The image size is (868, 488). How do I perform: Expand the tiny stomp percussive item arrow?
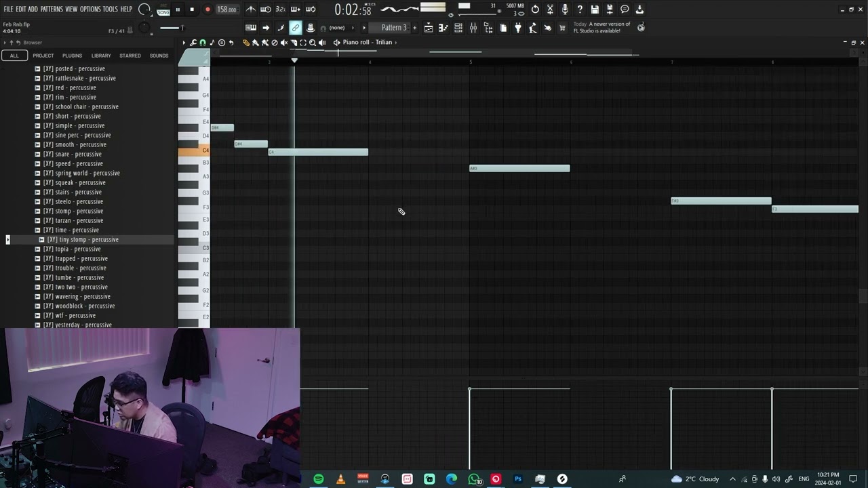[x=8, y=239]
